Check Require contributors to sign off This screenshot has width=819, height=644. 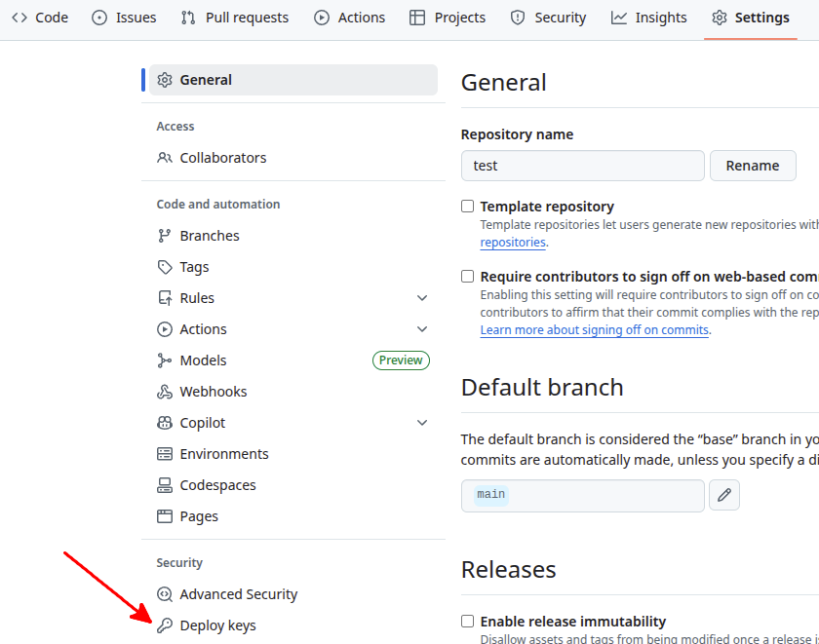(x=468, y=277)
